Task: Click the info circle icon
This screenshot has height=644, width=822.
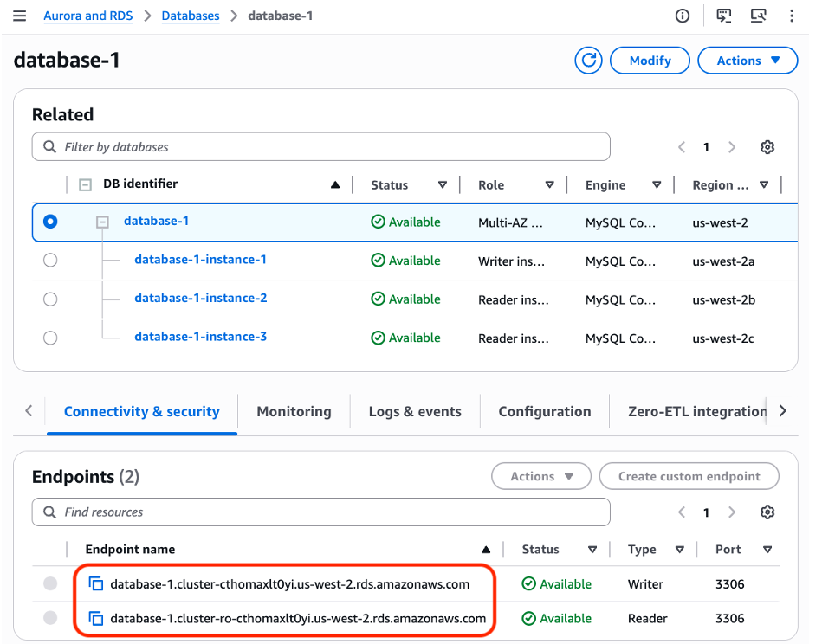Action: 683,16
